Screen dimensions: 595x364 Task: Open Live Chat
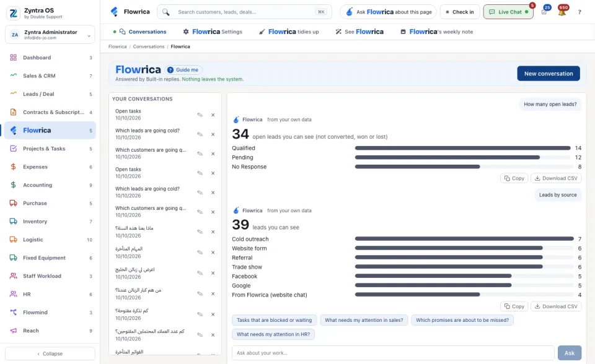(x=508, y=12)
